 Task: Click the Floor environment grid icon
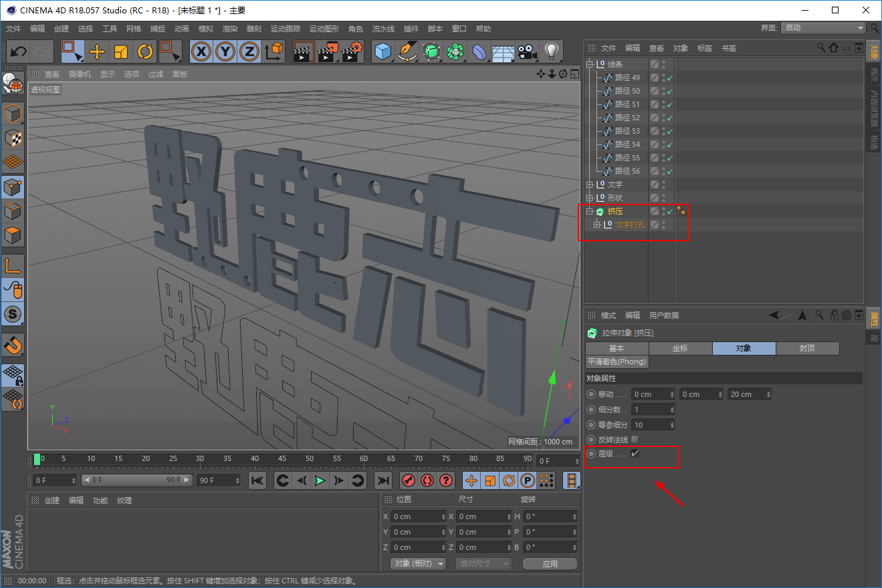pyautogui.click(x=503, y=51)
